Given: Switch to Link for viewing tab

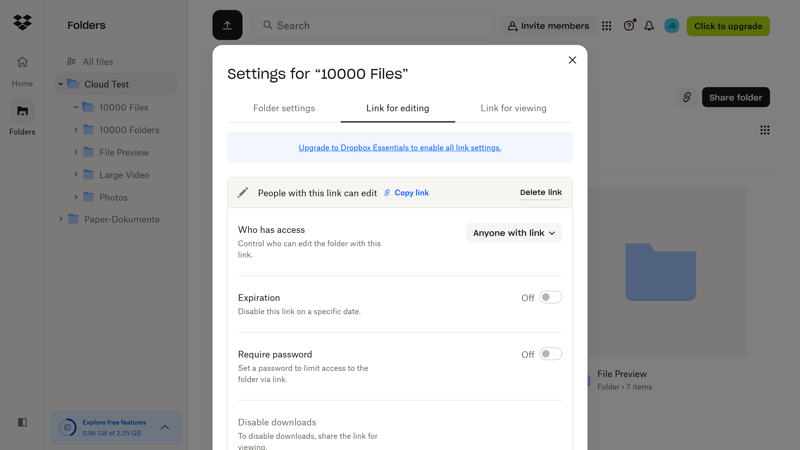Looking at the screenshot, I should (513, 108).
